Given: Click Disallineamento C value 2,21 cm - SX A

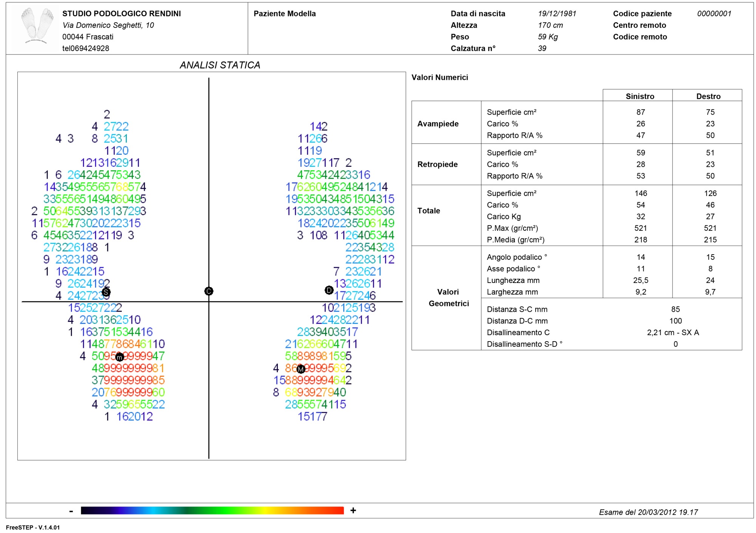Looking at the screenshot, I should tap(673, 333).
